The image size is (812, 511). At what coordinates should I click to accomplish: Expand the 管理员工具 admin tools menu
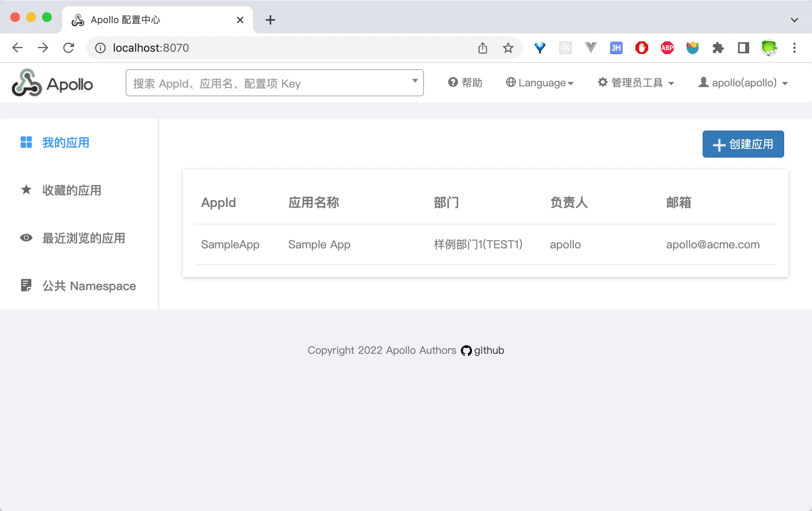(x=636, y=82)
